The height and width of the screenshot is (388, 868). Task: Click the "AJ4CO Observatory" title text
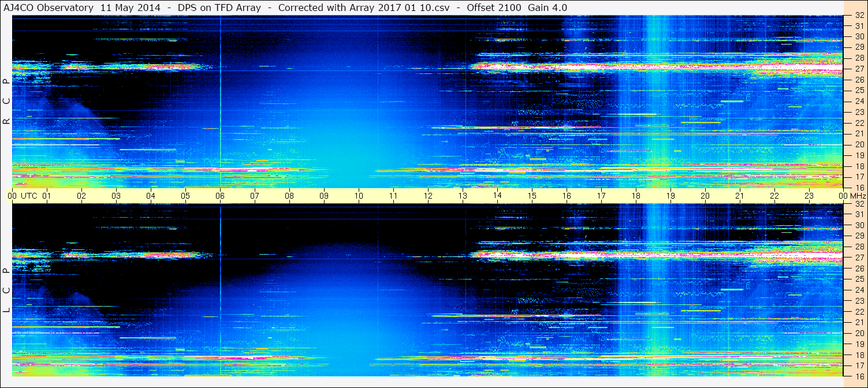tap(49, 8)
